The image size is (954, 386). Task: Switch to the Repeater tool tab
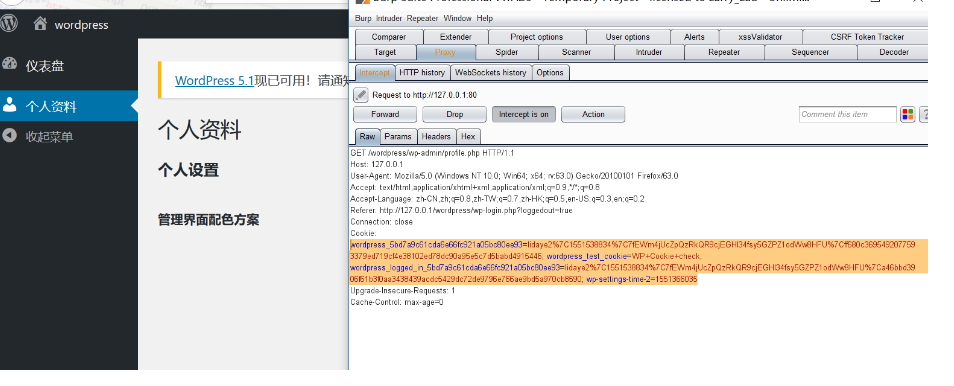724,52
